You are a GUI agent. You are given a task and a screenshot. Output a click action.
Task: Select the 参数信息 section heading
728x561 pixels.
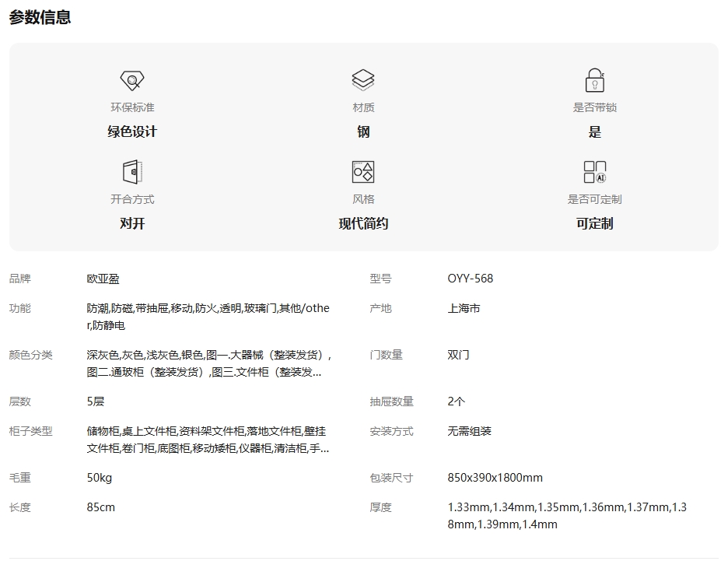coord(40,17)
